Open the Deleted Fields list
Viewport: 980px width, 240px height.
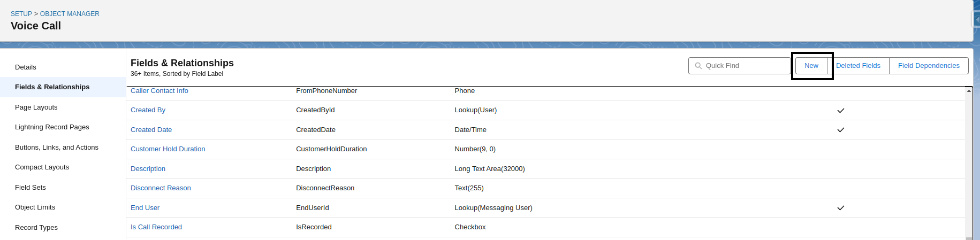click(858, 66)
